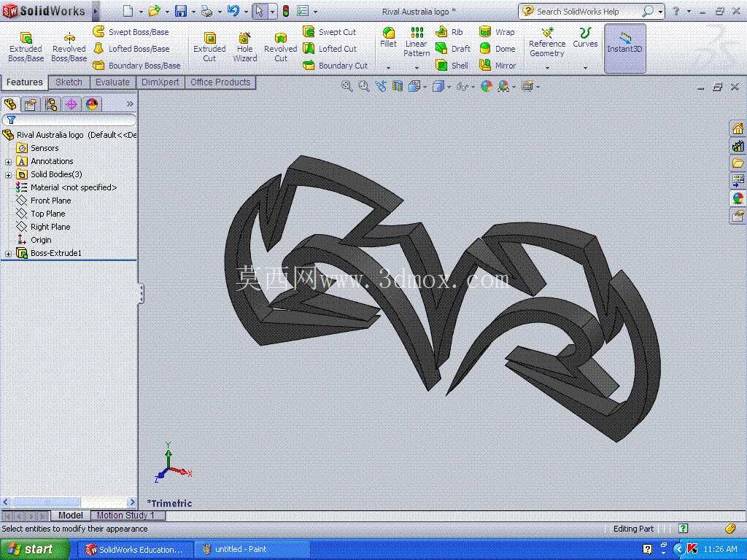Expand the Boss-Extrude1 feature node
Viewport: 747px width, 560px height.
tap(8, 254)
